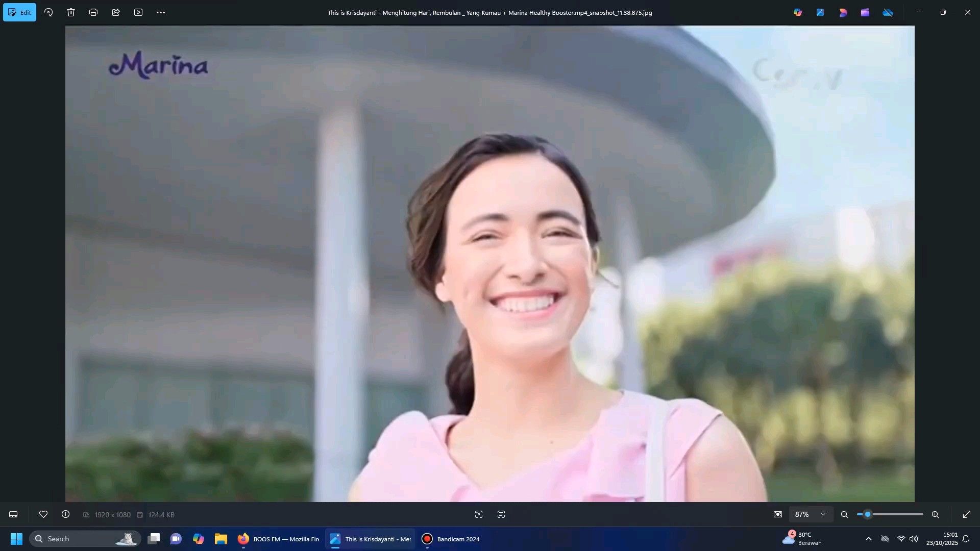
Task: Switch to Bandicam 2024 taskbar window
Action: [x=451, y=539]
